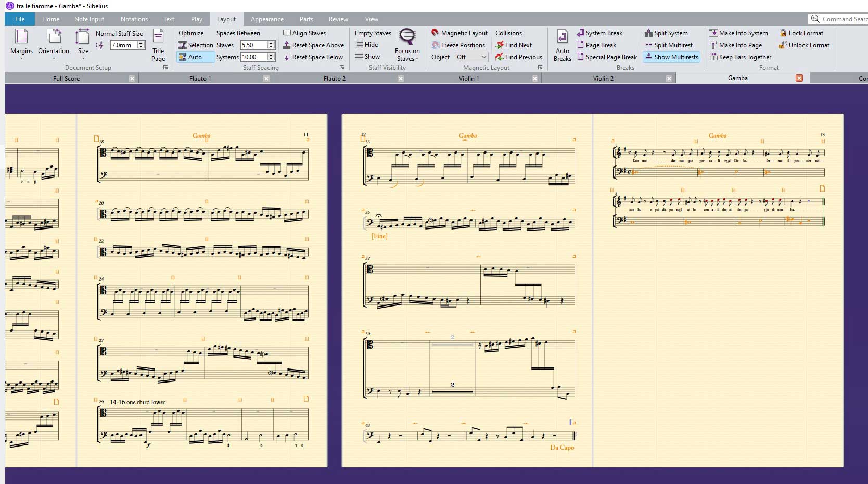The image size is (868, 484).
Task: Click the Staves spacing value field
Action: [x=253, y=45]
